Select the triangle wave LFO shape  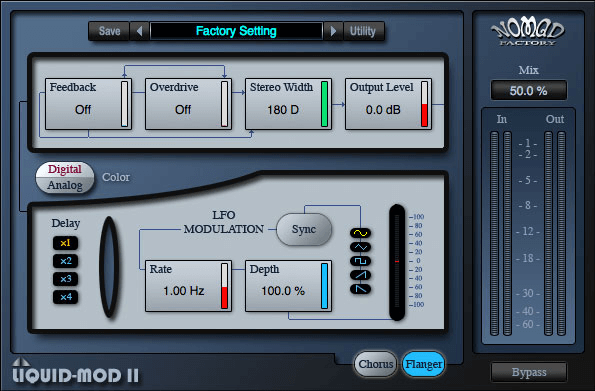[360, 247]
